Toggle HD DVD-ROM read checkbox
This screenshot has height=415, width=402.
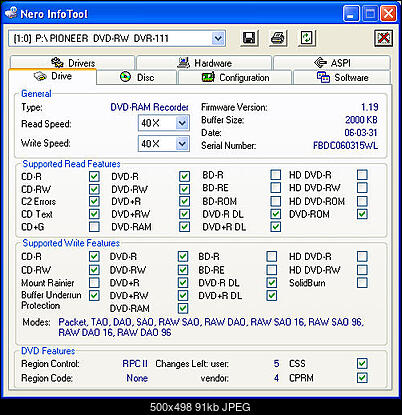pos(362,201)
